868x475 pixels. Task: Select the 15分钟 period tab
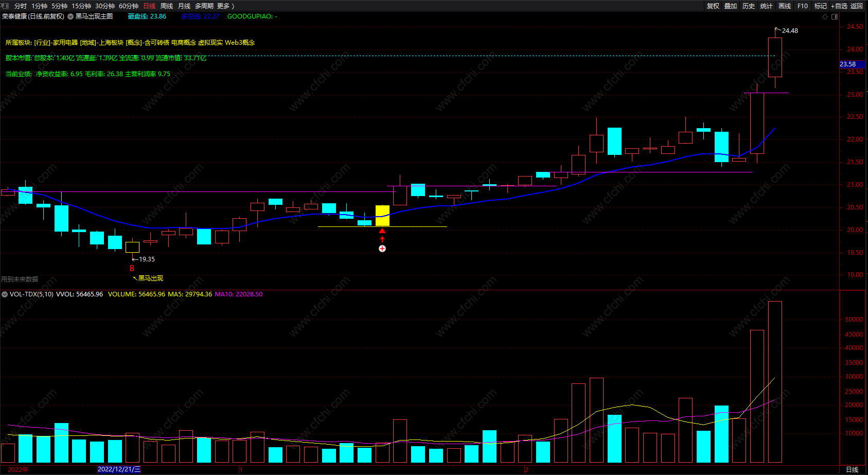pos(81,6)
